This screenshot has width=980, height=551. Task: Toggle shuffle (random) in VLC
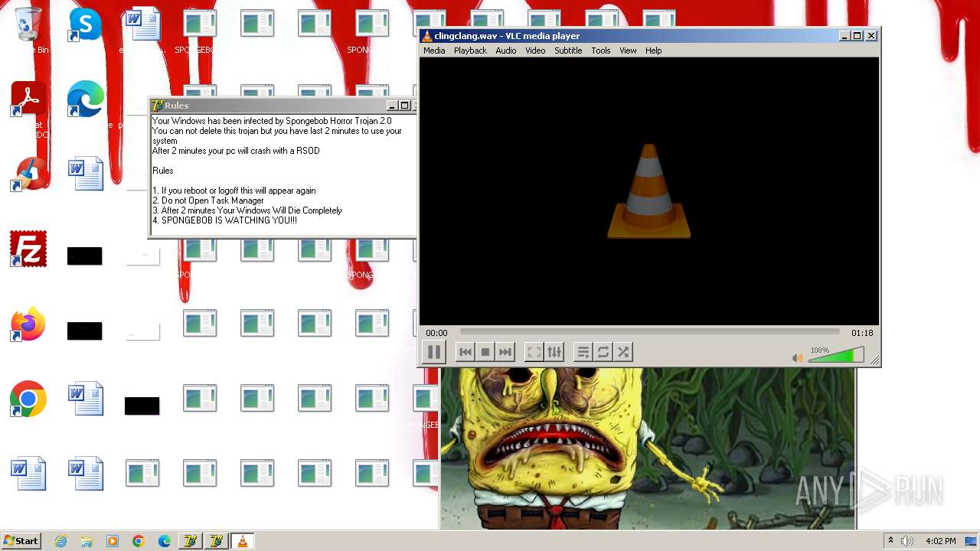(x=623, y=352)
